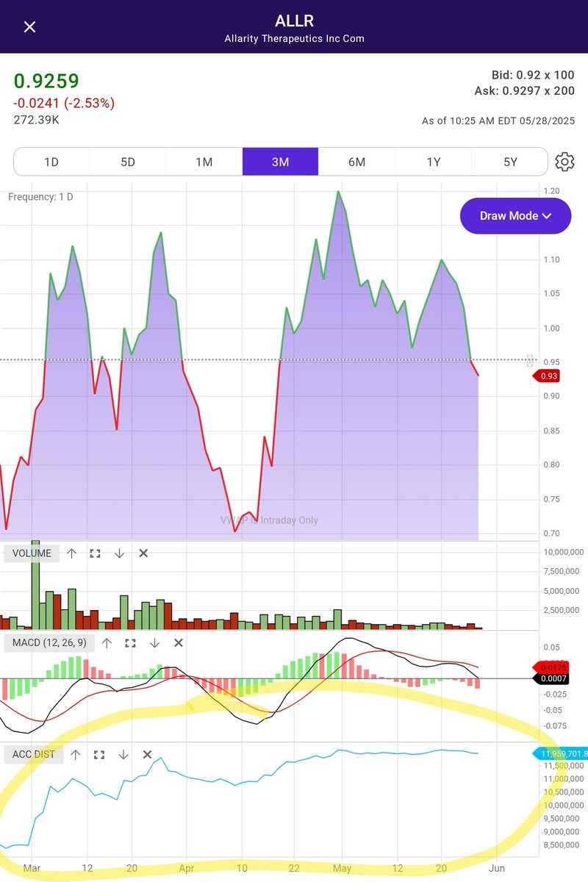Expand the ACC DIST panel to full screen
Screen dimensions: 588x882
pos(98,754)
